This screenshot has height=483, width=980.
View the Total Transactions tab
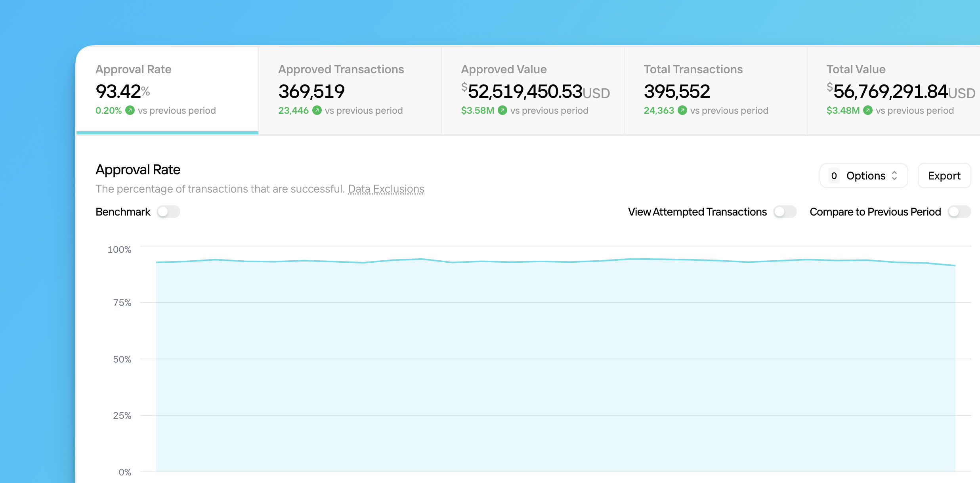pos(716,90)
